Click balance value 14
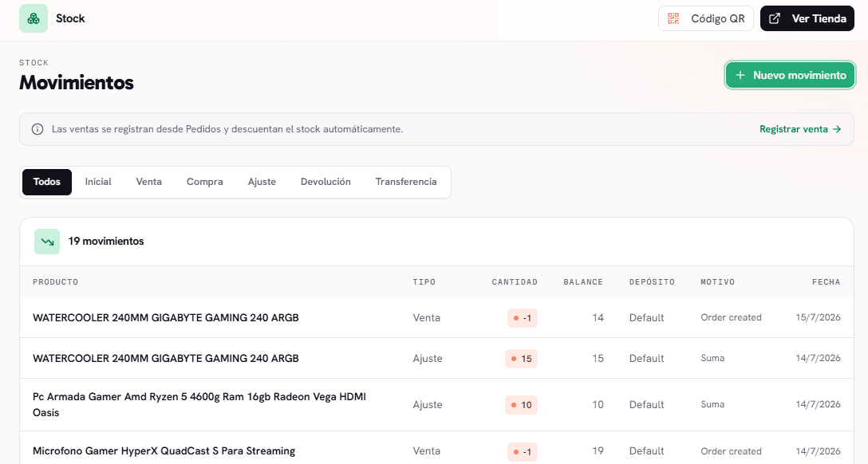Viewport: 868px width, 464px height. 598,318
